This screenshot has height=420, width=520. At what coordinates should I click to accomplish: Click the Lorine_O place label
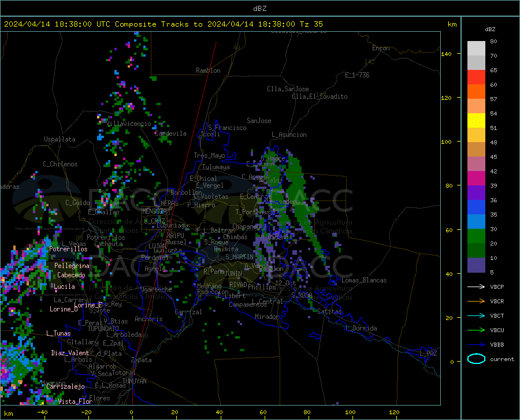[64, 309]
